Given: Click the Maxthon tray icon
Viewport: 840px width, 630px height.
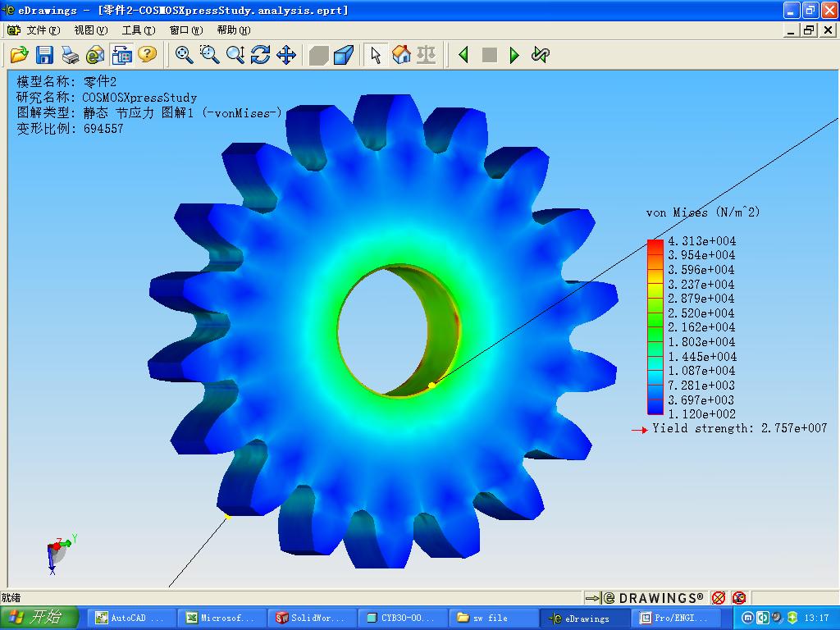Looking at the screenshot, I should tap(748, 618).
